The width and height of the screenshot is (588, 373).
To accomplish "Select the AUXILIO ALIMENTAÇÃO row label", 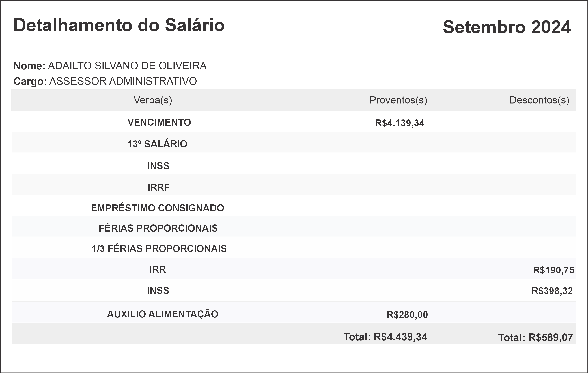I will pos(163,314).
